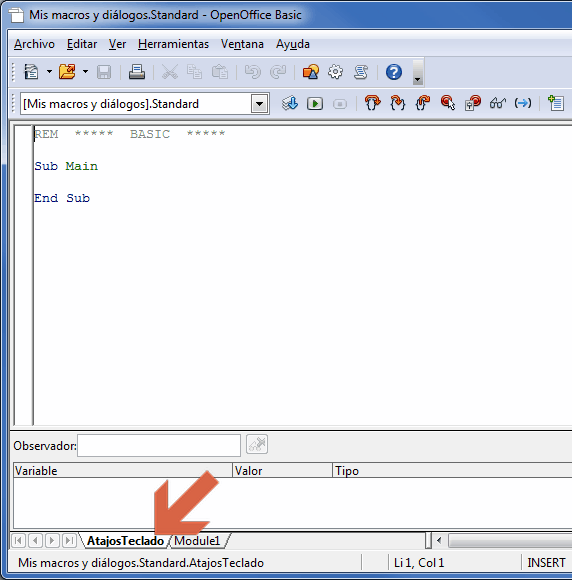Click the first-tab navigation arrow
Screen dimensions: 572x580
coord(18,541)
